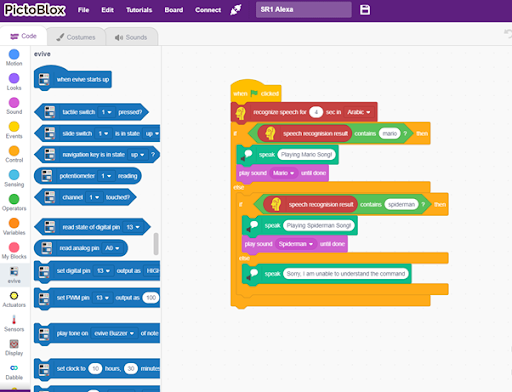
Task: Select the Sound block category
Action: [x=14, y=106]
